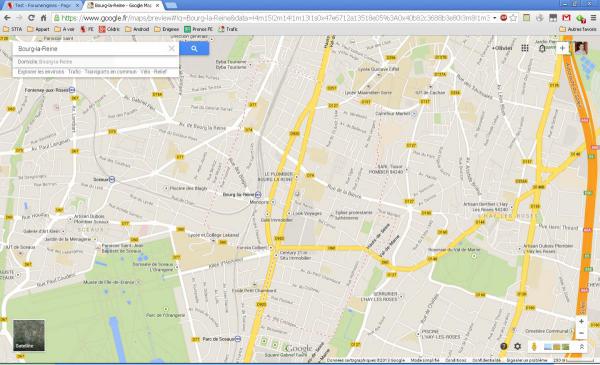The height and width of the screenshot is (365, 600).
Task: Open the Chrome menu icon
Action: tap(593, 18)
